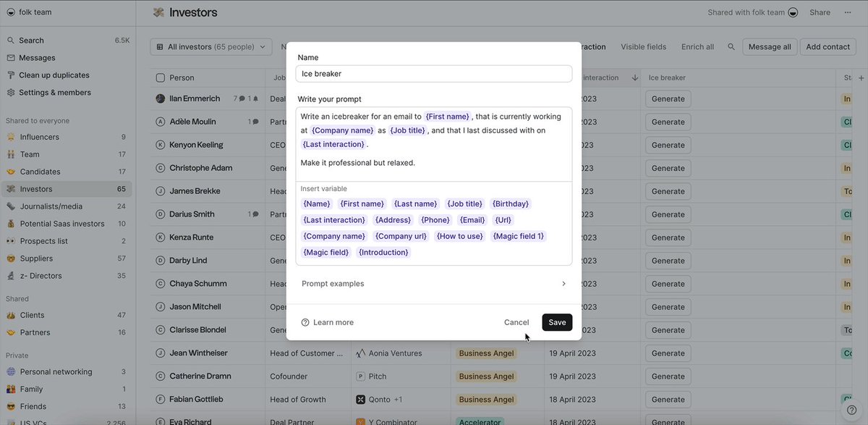Insert the {First name} variable chip
Screen dimensions: 868x425
coord(362,204)
